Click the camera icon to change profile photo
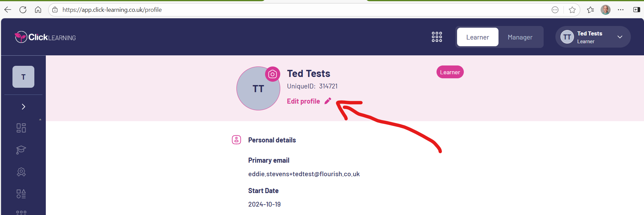This screenshot has width=644, height=215. point(272,74)
